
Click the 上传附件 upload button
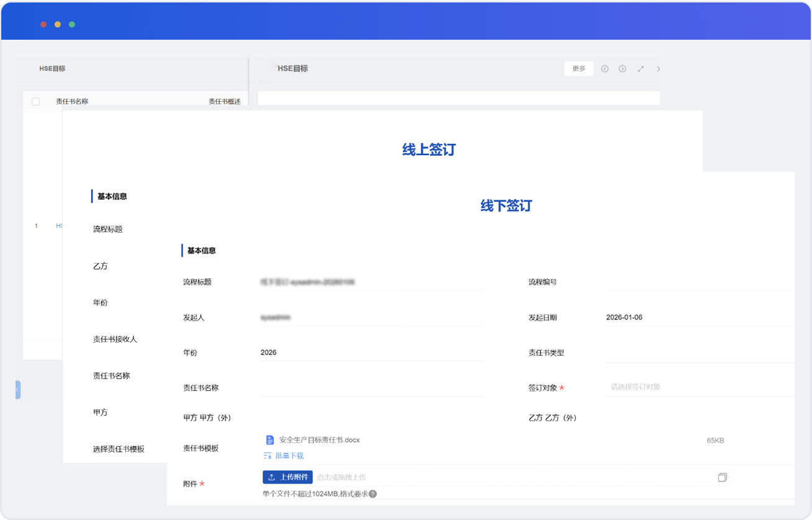287,477
